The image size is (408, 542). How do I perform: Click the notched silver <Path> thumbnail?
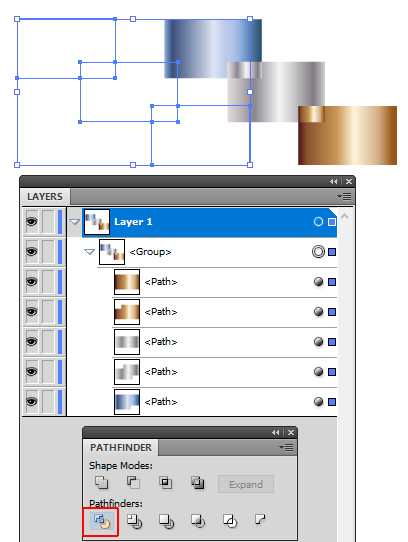click(127, 372)
